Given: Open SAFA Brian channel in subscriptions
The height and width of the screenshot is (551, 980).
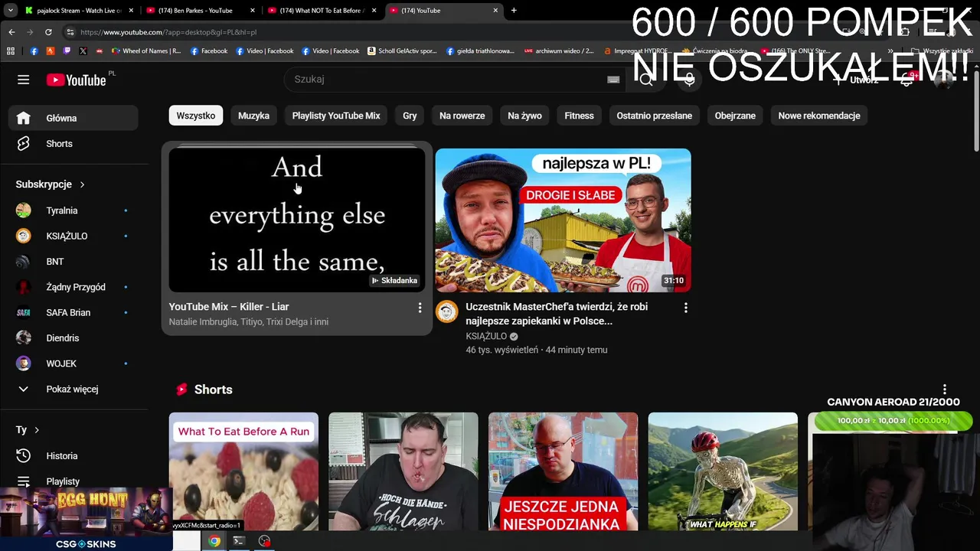Looking at the screenshot, I should (73, 312).
